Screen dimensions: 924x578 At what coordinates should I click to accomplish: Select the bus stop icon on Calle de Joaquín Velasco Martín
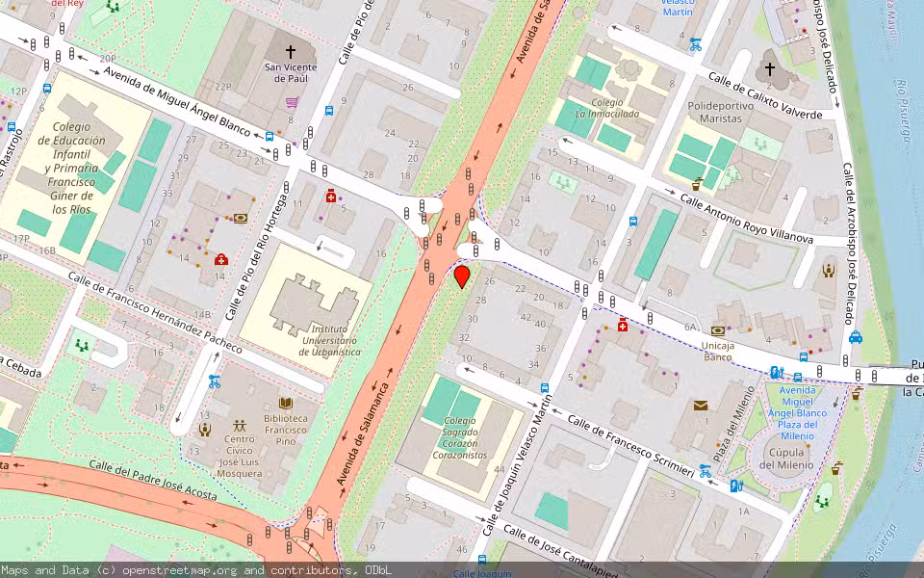pos(545,388)
